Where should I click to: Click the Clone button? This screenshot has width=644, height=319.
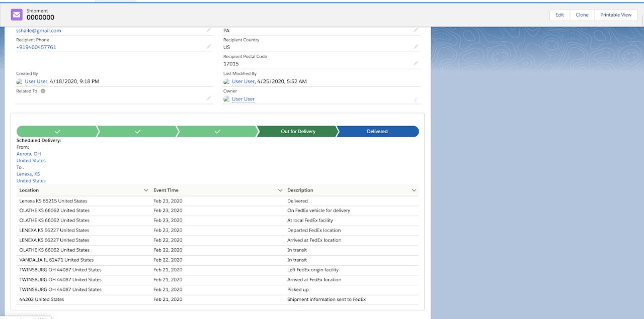click(582, 15)
